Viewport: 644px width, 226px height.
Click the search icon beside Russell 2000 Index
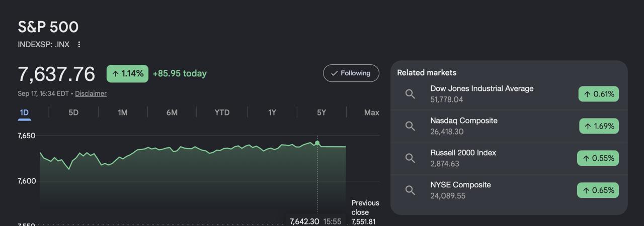(410, 158)
